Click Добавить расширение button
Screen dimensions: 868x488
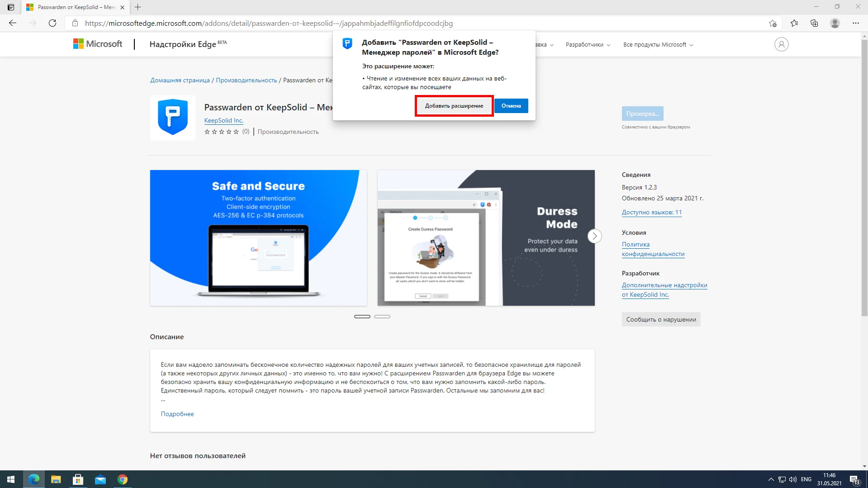point(454,106)
